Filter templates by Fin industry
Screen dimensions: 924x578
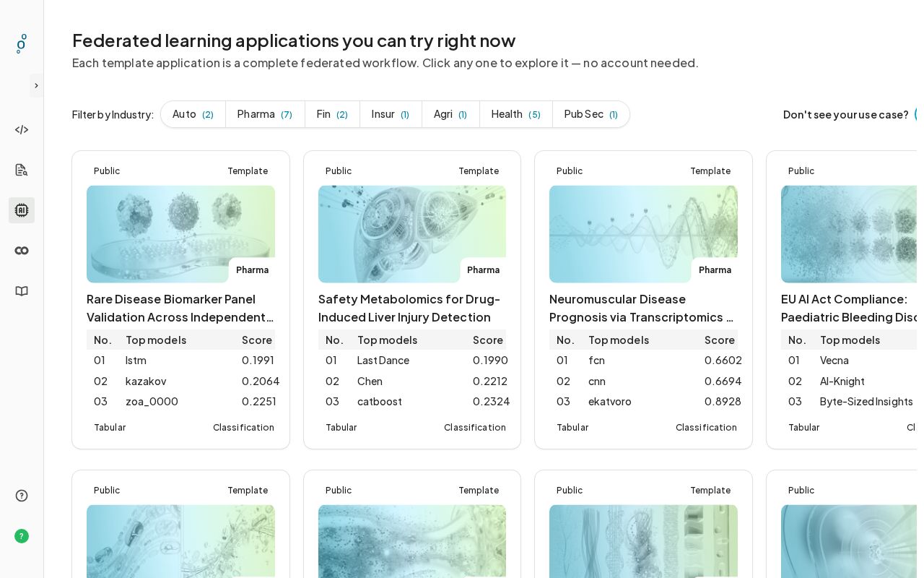click(x=332, y=114)
